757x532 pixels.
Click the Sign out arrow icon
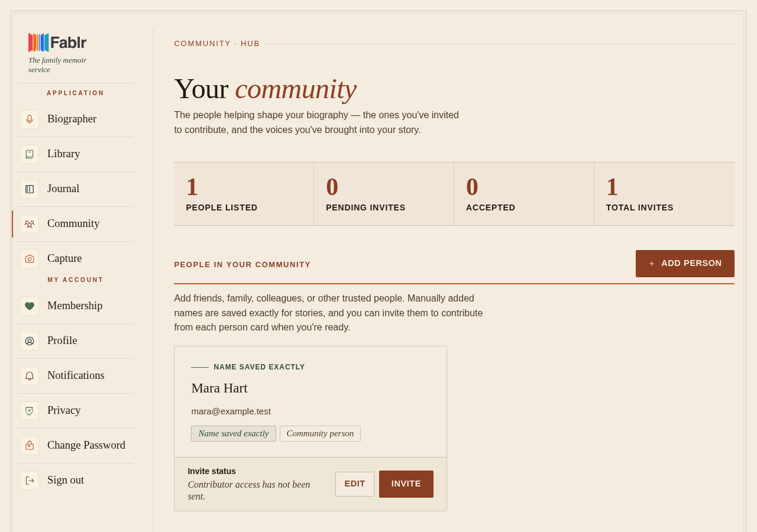pyautogui.click(x=30, y=481)
